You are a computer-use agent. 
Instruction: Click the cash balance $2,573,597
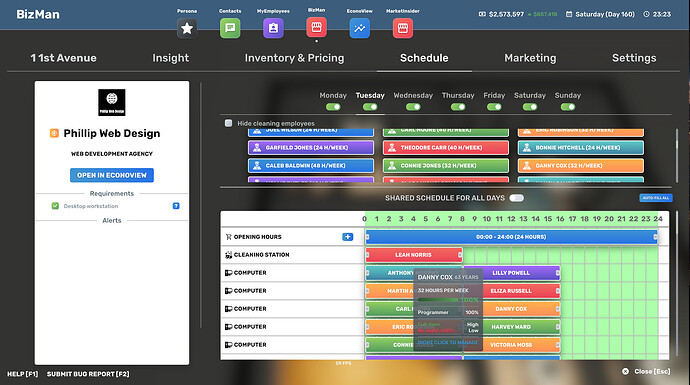click(x=506, y=14)
